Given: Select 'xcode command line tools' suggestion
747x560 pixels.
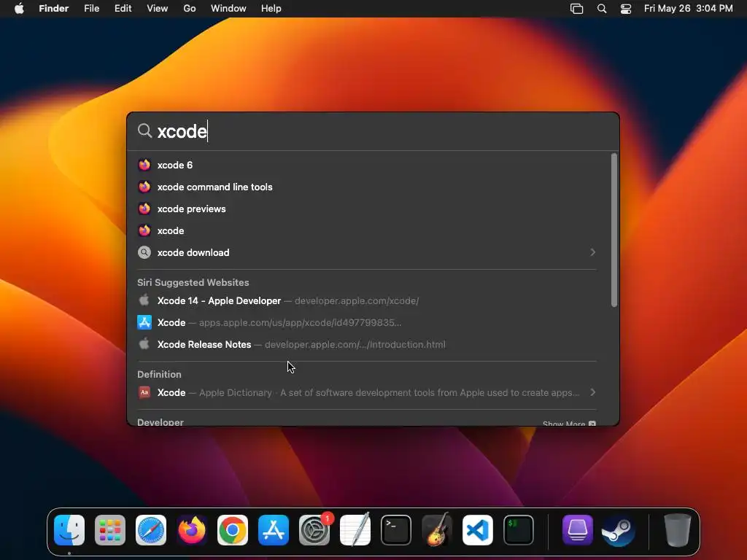Looking at the screenshot, I should (x=367, y=187).
